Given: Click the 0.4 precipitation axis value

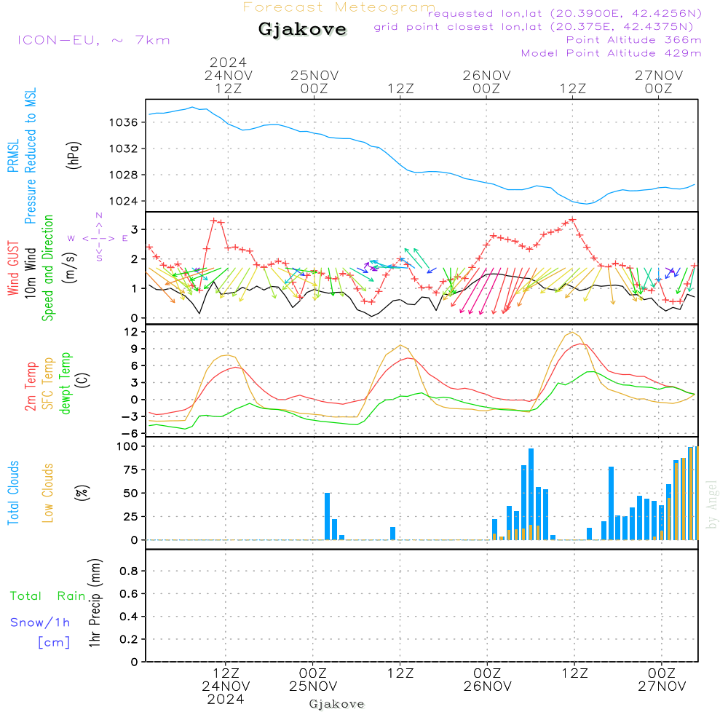Looking at the screenshot, I should click(129, 617).
